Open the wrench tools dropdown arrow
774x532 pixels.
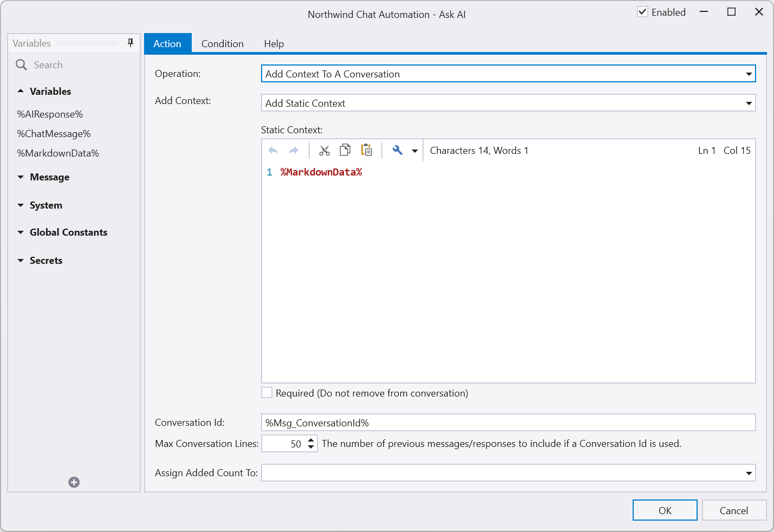pyautogui.click(x=415, y=151)
